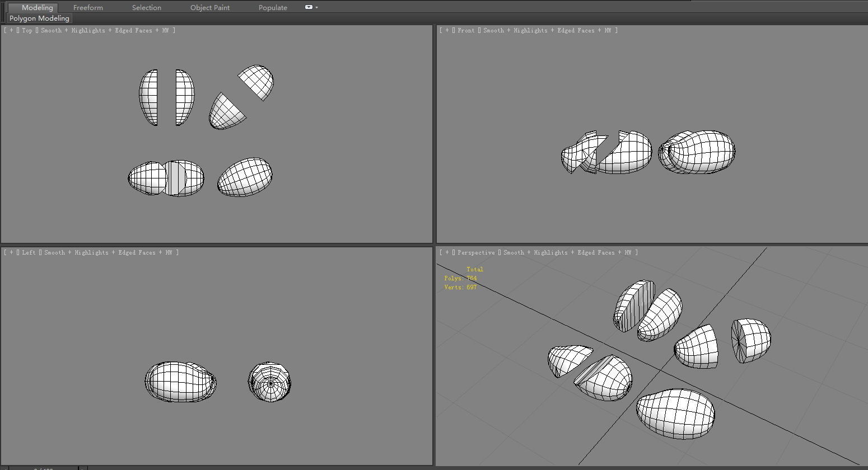This screenshot has width=868, height=470.
Task: Select the right vertical half-egg in Top viewport
Action: pyautogui.click(x=185, y=97)
